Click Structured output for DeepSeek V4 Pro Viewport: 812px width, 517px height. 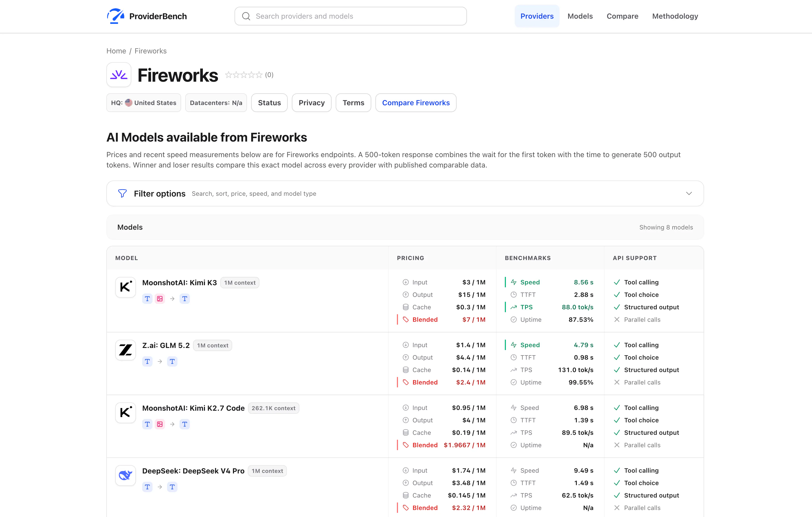coord(651,495)
